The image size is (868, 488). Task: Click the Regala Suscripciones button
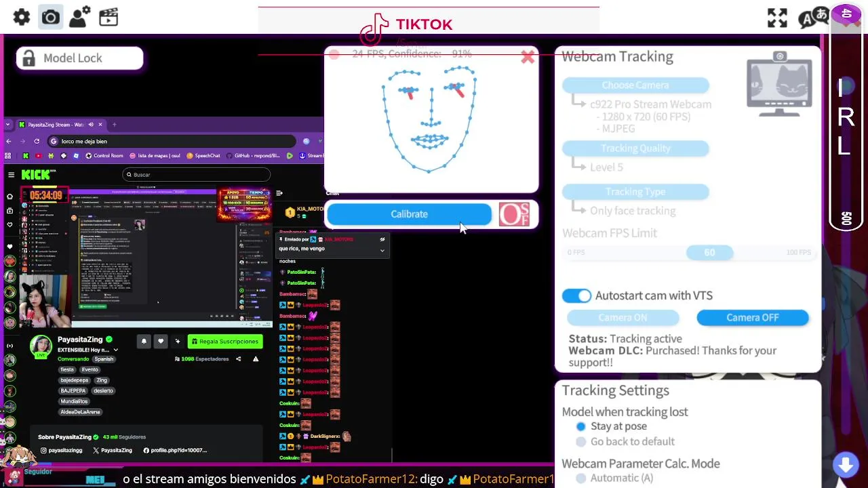click(x=224, y=342)
